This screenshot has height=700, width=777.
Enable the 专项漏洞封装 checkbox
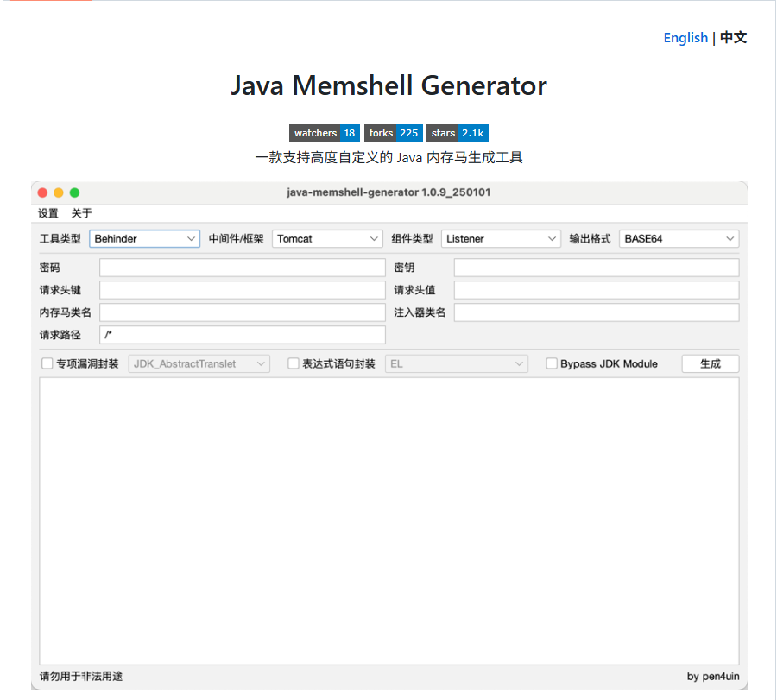tap(47, 364)
